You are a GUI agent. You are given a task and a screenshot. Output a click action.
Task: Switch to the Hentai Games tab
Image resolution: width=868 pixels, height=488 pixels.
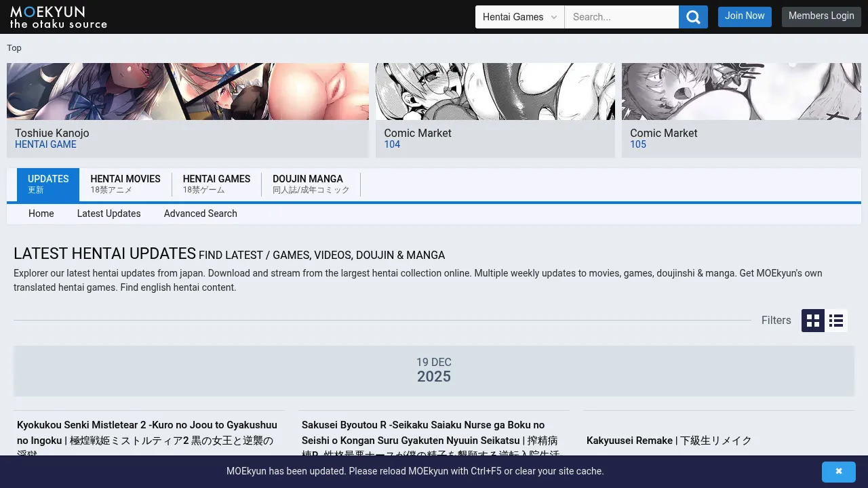coord(216,184)
